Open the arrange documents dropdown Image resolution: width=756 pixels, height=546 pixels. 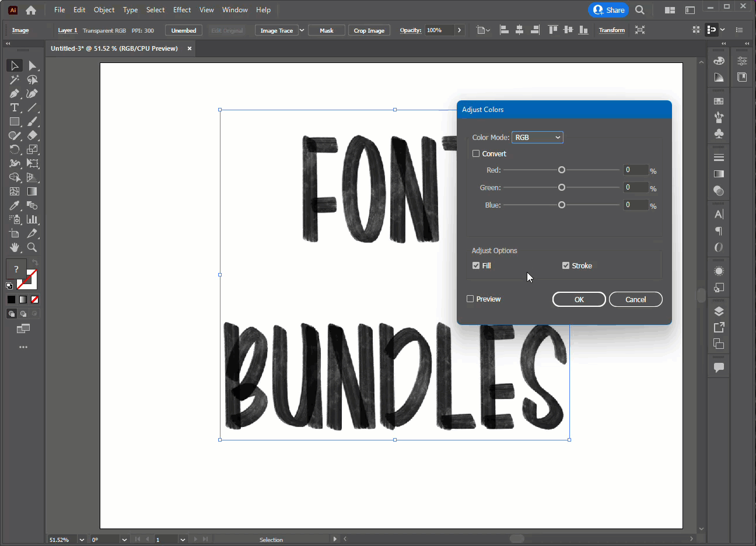(670, 10)
